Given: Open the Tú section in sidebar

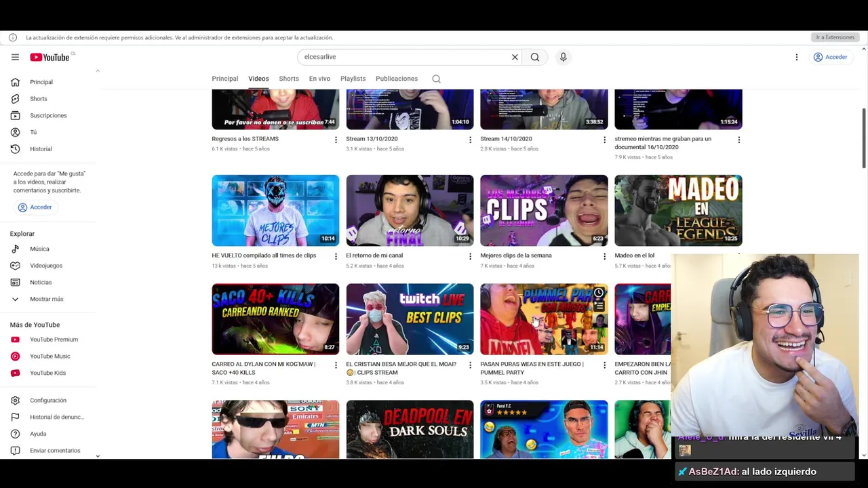Looking at the screenshot, I should pyautogui.click(x=49, y=132).
